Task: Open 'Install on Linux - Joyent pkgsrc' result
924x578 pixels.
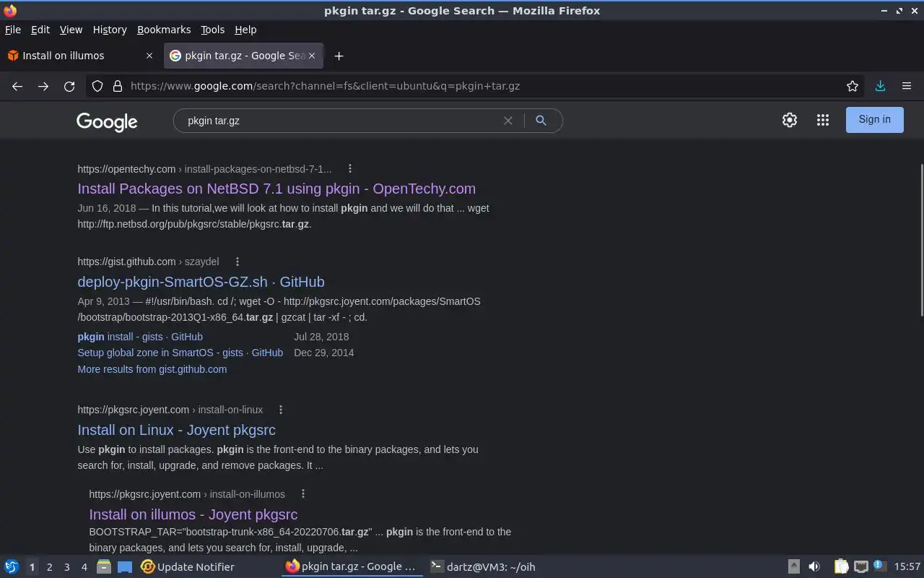Action: [176, 430]
